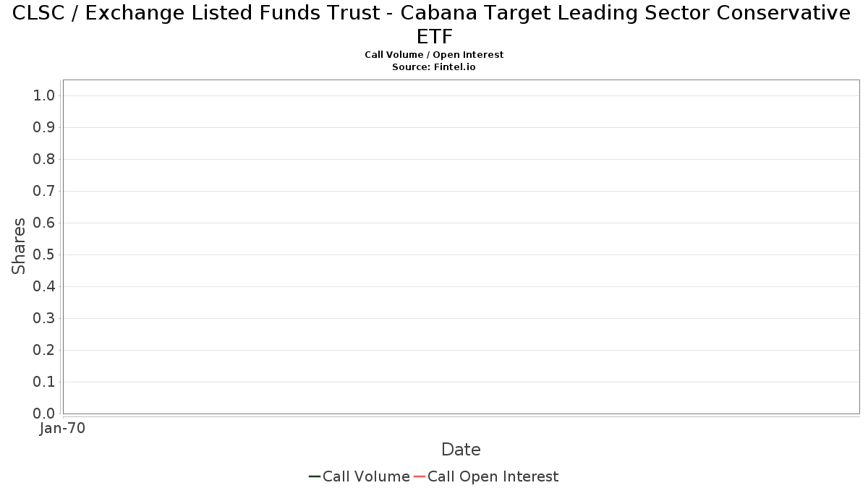Click the ETF word in the title
The height and width of the screenshot is (488, 868).
(434, 37)
